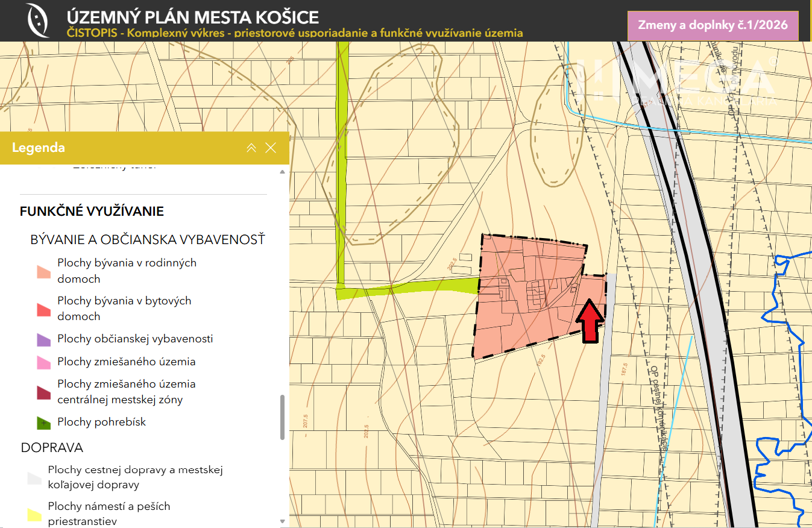The height and width of the screenshot is (528, 812).
Task: Click the yellow Plochy námestí legend swatch
Action: tap(36, 514)
